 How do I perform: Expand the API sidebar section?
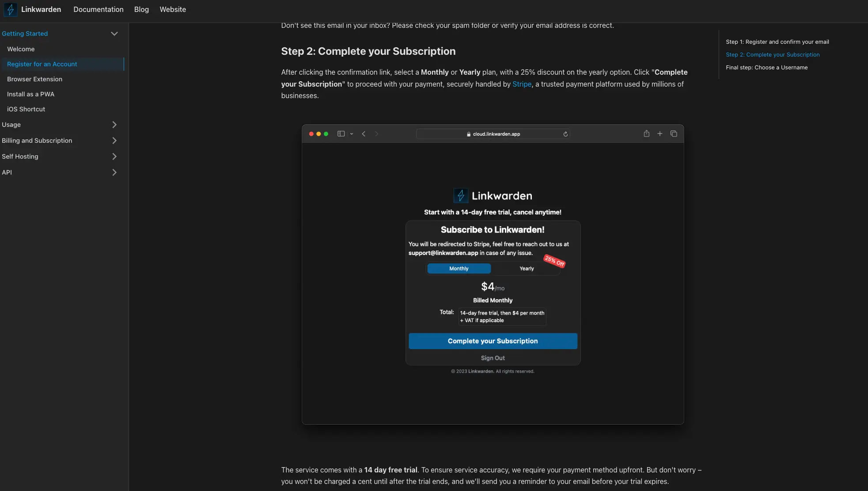pyautogui.click(x=114, y=172)
